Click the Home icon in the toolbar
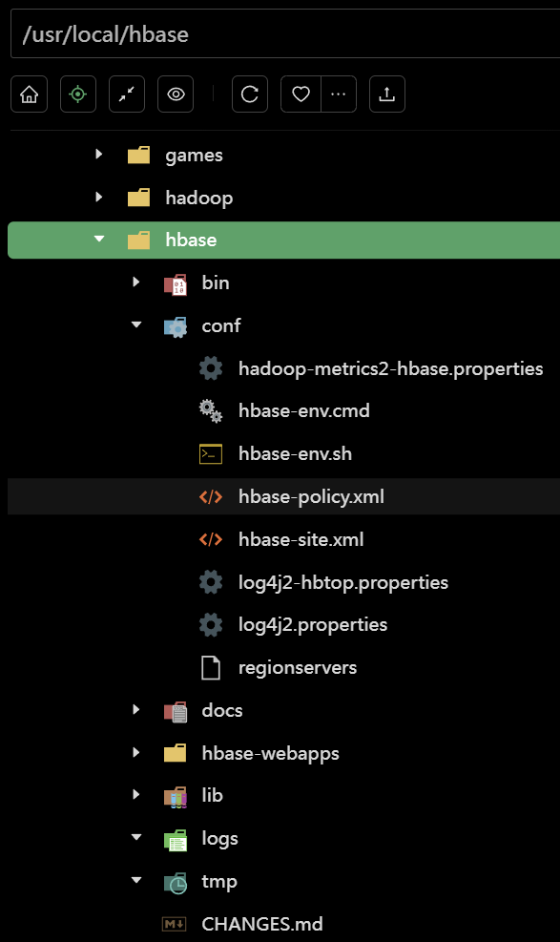 coord(28,94)
